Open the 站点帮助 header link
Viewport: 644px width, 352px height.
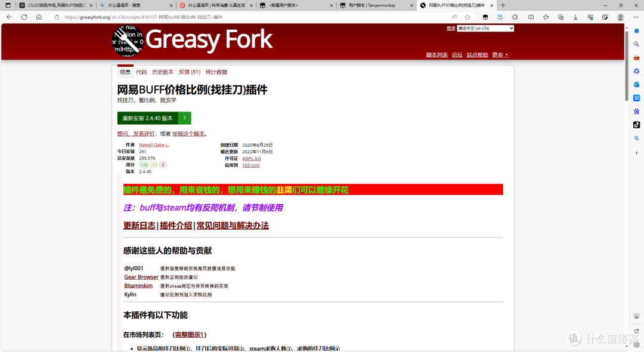pos(477,55)
